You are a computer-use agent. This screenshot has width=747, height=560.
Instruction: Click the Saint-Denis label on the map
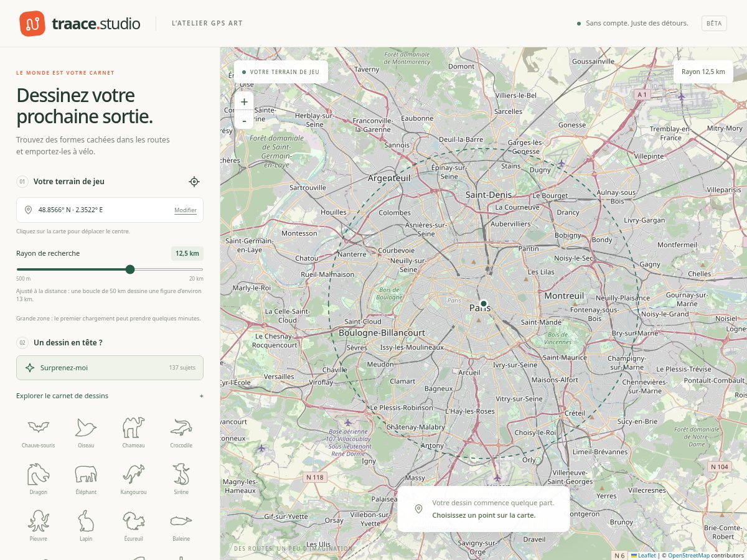coord(489,195)
